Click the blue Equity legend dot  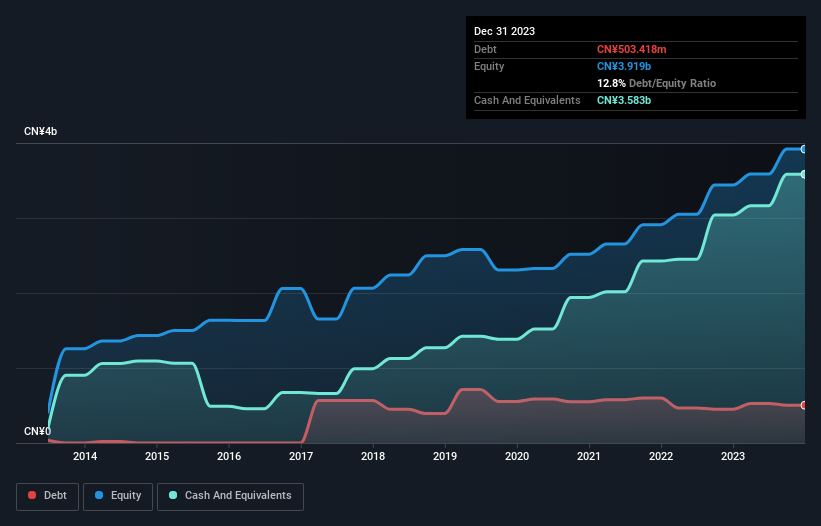(x=99, y=495)
